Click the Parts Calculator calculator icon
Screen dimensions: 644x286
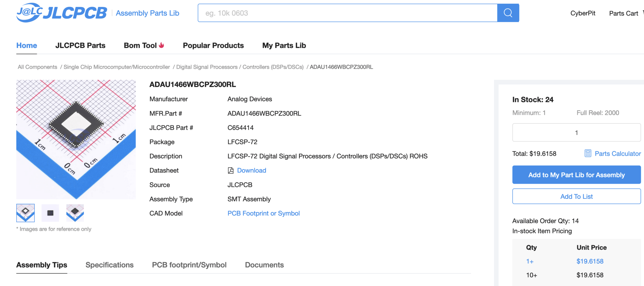point(588,154)
